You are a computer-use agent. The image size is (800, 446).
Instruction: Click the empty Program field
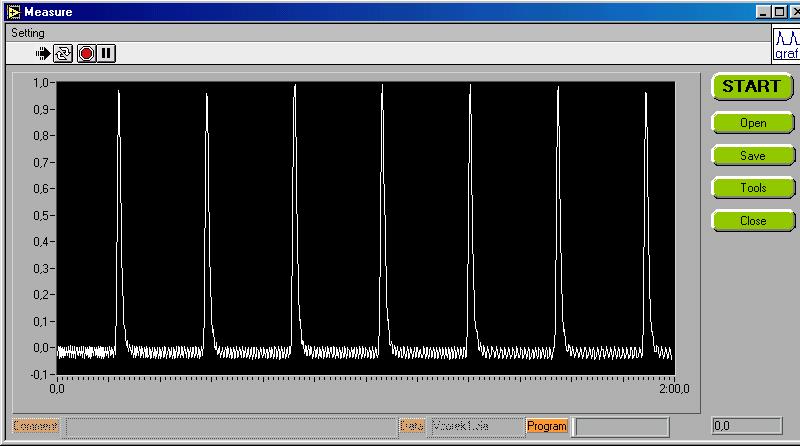[x=620, y=427]
